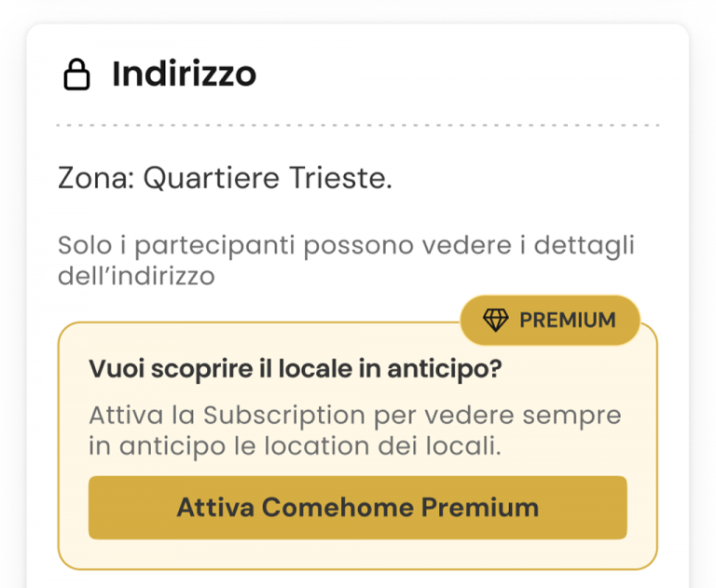Select the PREMIUM badge label

tap(567, 321)
